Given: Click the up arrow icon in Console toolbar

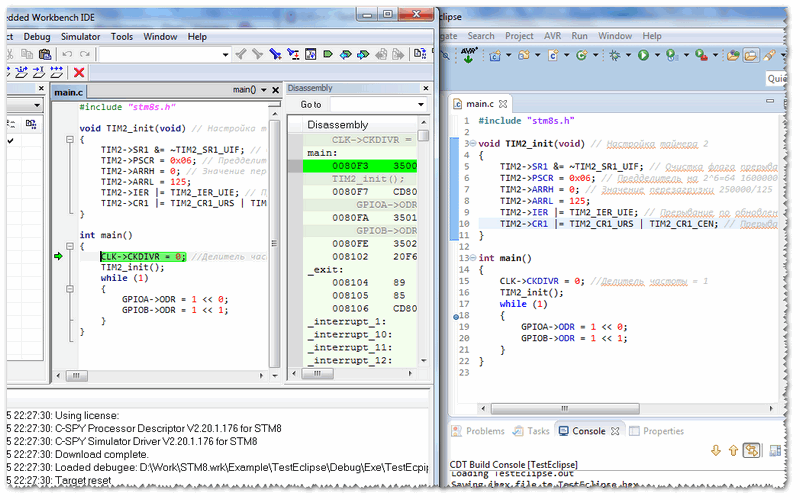Looking at the screenshot, I should [x=733, y=451].
